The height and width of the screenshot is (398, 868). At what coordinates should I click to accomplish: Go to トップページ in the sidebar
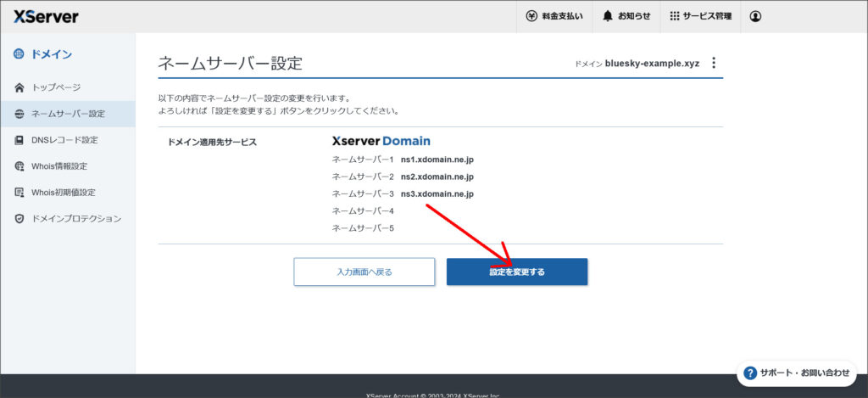click(x=56, y=87)
